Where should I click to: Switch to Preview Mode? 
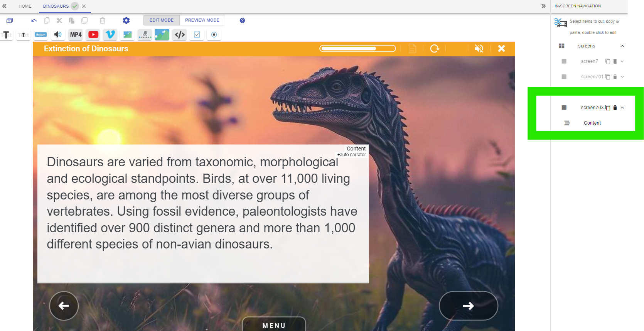202,20
